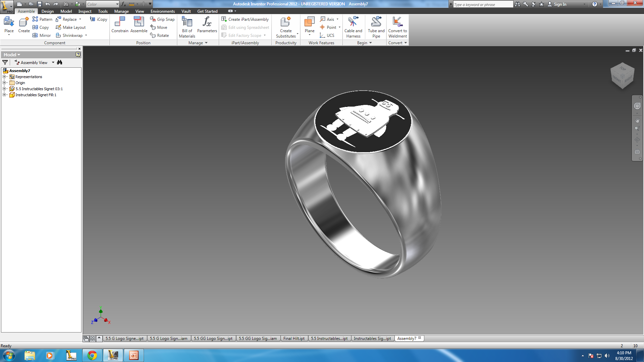
Task: Open Bill of Materials
Action: click(x=187, y=27)
